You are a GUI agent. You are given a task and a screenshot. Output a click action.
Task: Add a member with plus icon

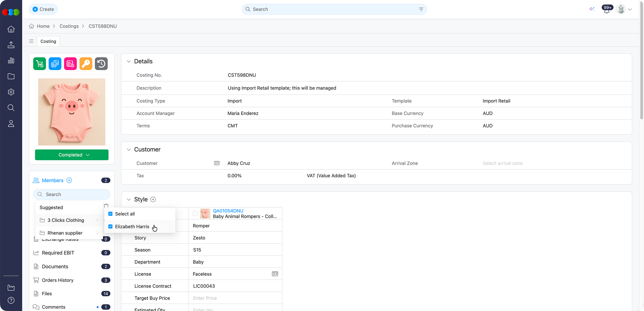69,180
